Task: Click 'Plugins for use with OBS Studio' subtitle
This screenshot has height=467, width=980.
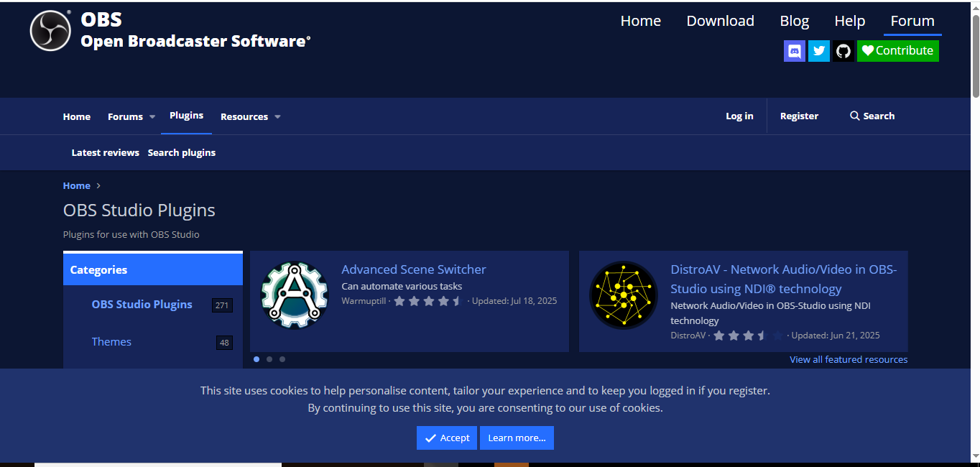Action: [131, 235]
